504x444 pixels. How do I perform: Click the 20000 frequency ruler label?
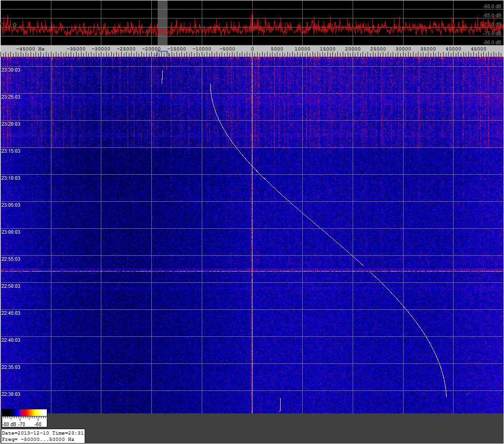(x=352, y=49)
